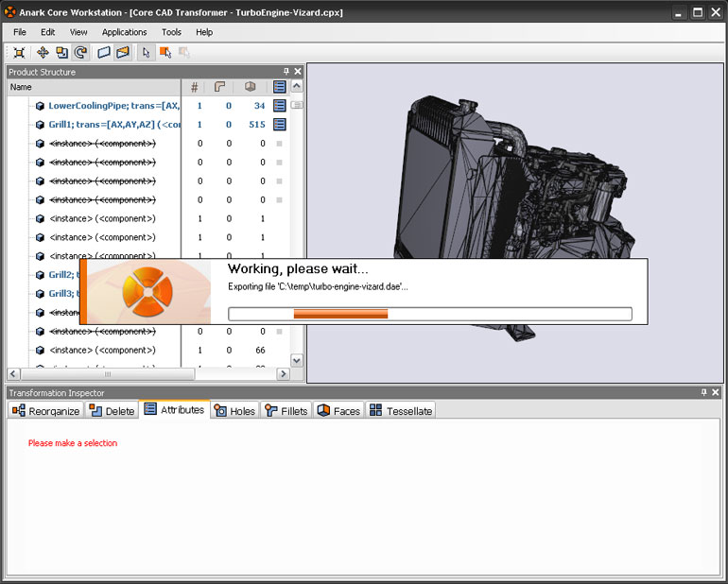728x584 pixels.
Task: Select the Grill3 tree item
Action: pos(64,293)
